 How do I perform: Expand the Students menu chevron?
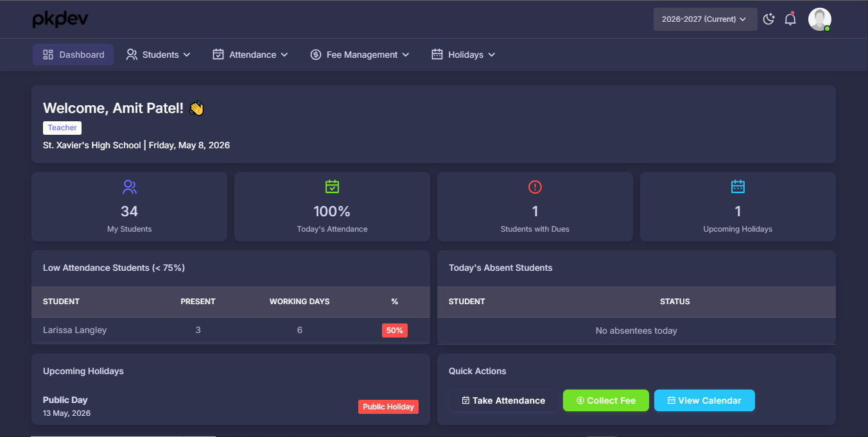click(x=187, y=55)
